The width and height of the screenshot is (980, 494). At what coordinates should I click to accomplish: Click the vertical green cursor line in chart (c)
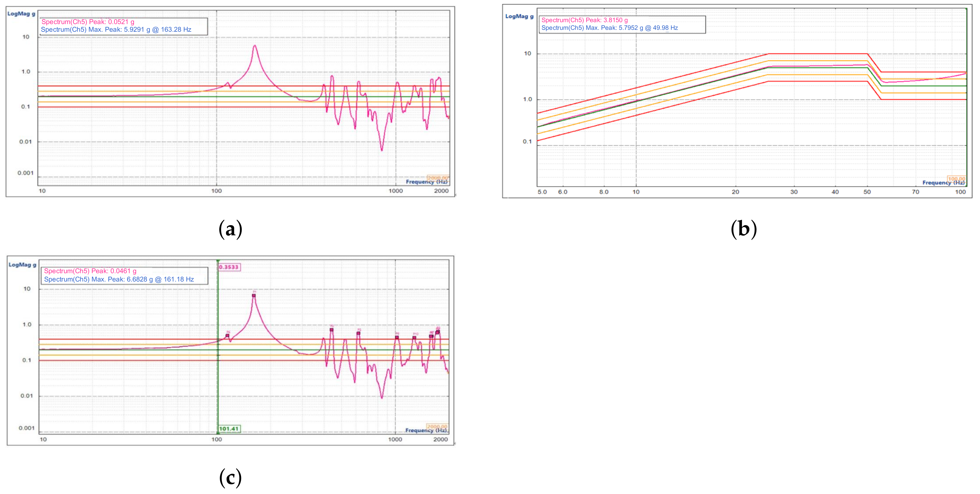point(218,380)
